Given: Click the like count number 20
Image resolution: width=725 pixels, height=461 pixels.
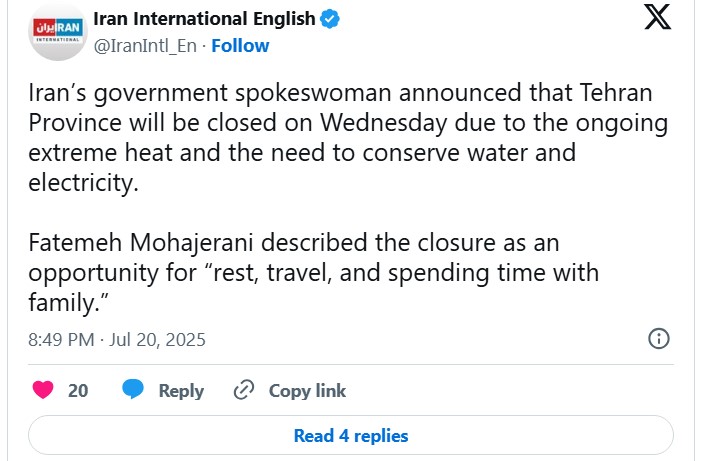Looking at the screenshot, I should tap(78, 391).
